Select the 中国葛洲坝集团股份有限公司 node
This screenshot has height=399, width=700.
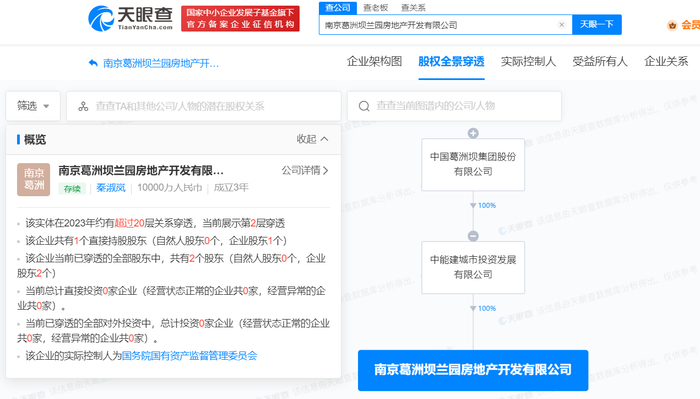[x=473, y=164]
